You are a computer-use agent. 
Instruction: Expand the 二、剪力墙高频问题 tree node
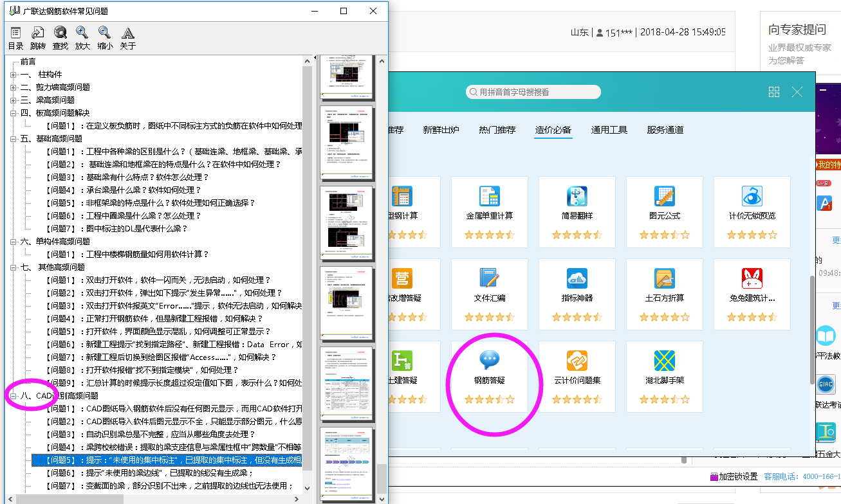13,87
